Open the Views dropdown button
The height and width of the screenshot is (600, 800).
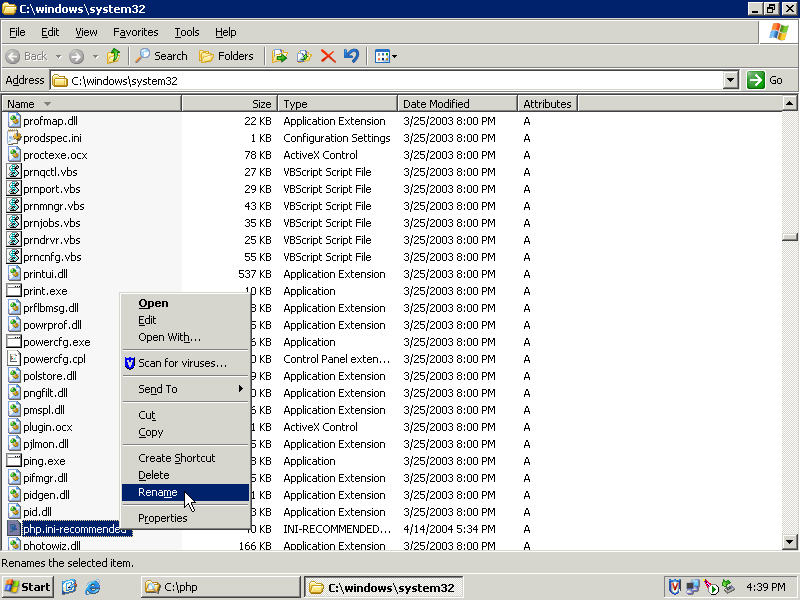[385, 56]
